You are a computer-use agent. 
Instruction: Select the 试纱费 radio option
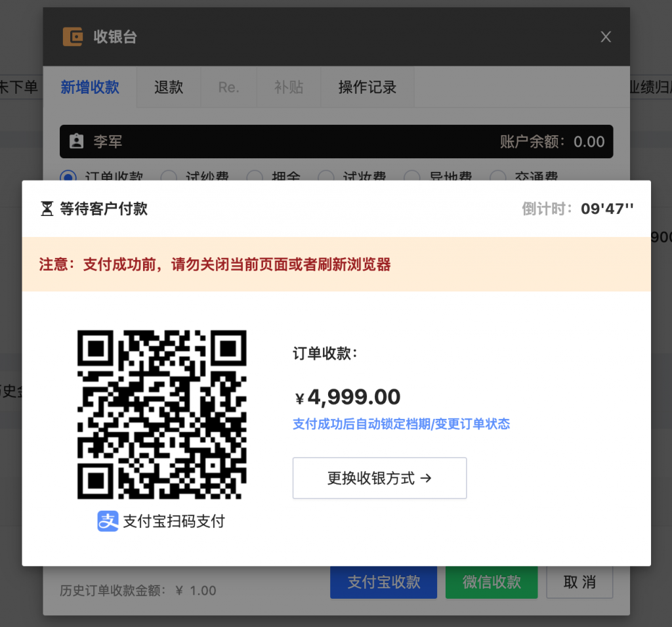(x=169, y=177)
